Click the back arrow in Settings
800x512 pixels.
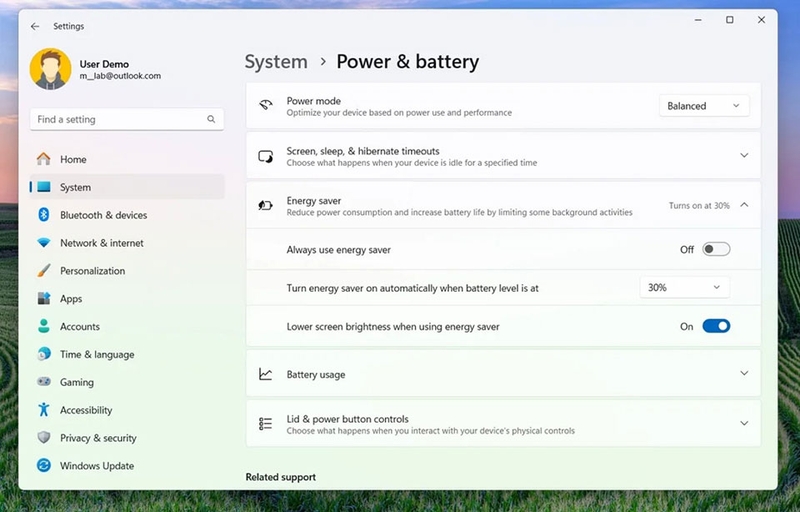[x=36, y=26]
